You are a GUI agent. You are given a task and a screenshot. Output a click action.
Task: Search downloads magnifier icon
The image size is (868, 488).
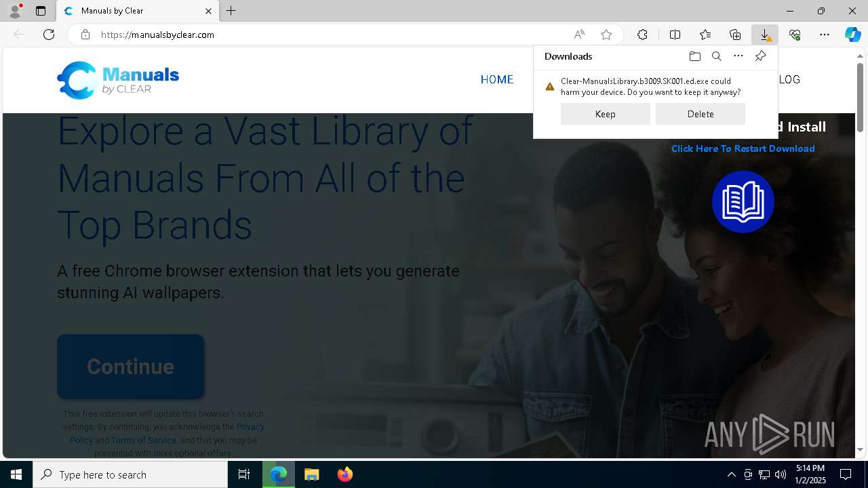click(x=717, y=56)
